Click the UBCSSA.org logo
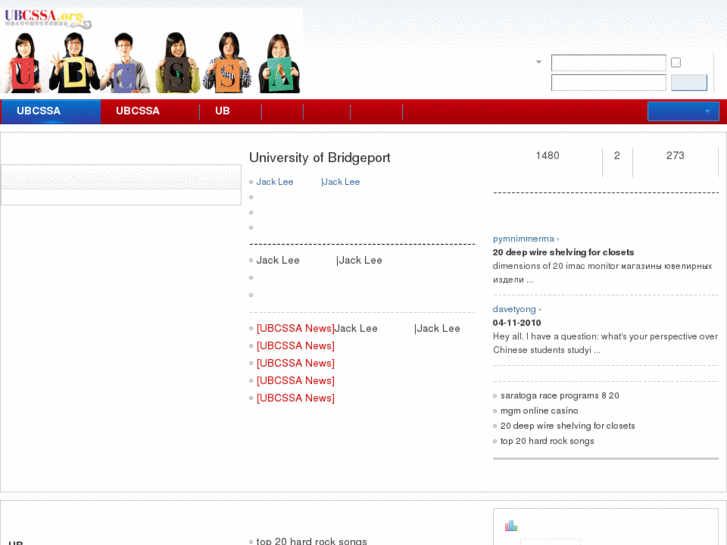 48,19
